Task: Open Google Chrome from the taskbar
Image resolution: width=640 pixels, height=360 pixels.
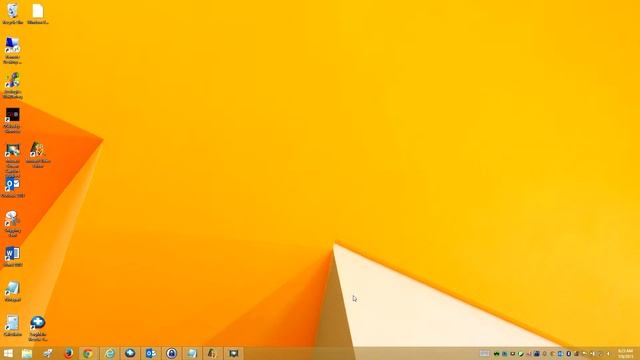Action: [x=88, y=353]
